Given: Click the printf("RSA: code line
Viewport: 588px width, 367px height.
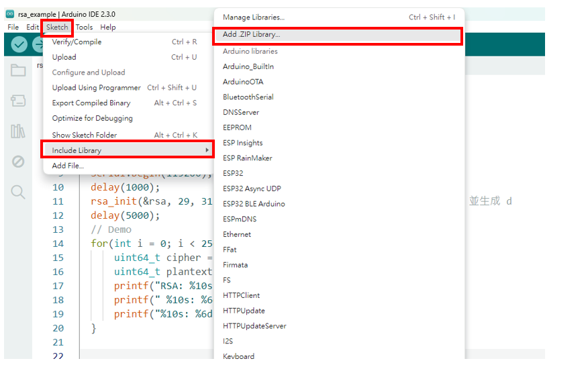Looking at the screenshot, I should [x=164, y=286].
